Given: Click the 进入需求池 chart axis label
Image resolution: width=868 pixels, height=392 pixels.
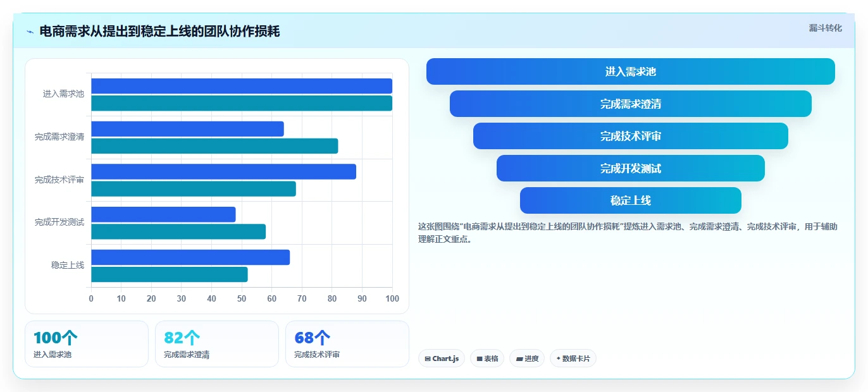Looking at the screenshot, I should [63, 94].
